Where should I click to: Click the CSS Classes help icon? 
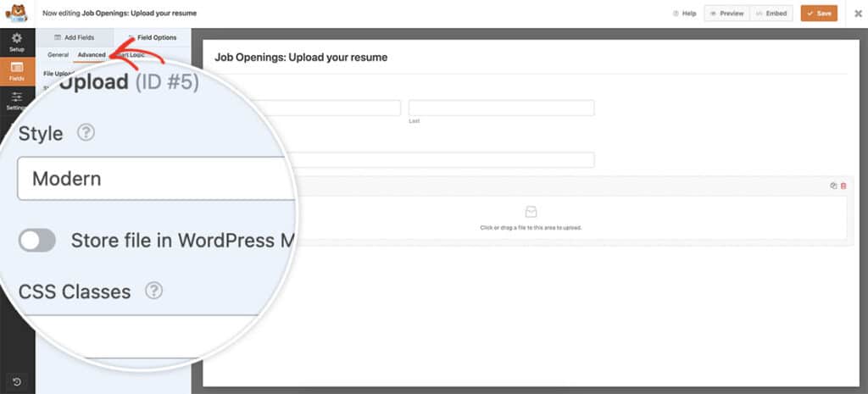click(153, 291)
